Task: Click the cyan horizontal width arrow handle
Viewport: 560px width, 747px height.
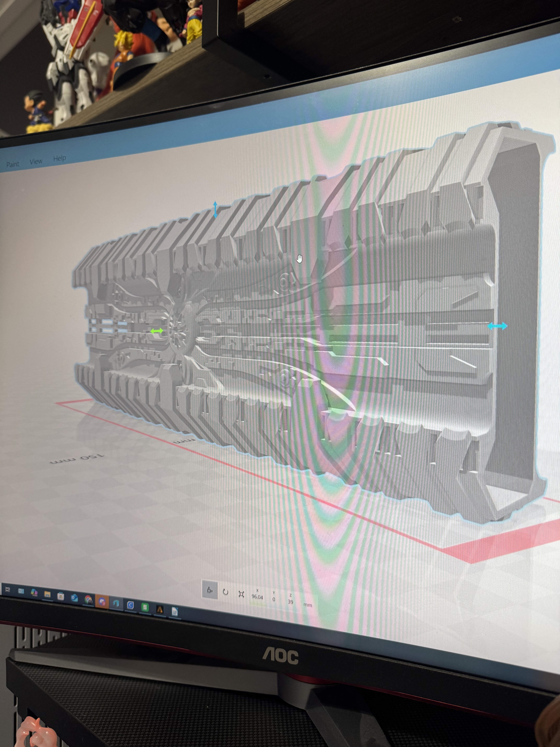Action: [497, 326]
